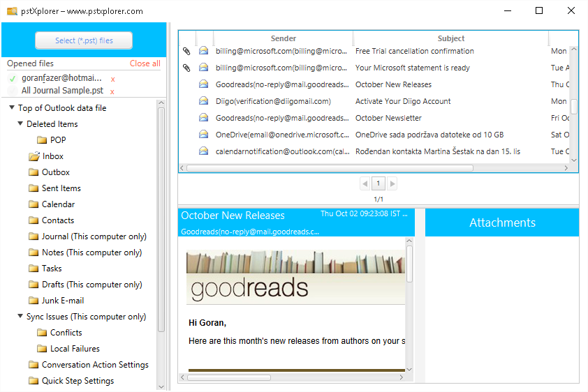The width and height of the screenshot is (588, 392).
Task: Open 'Rođendan kontakta Martina Šestak' subject
Action: point(438,151)
